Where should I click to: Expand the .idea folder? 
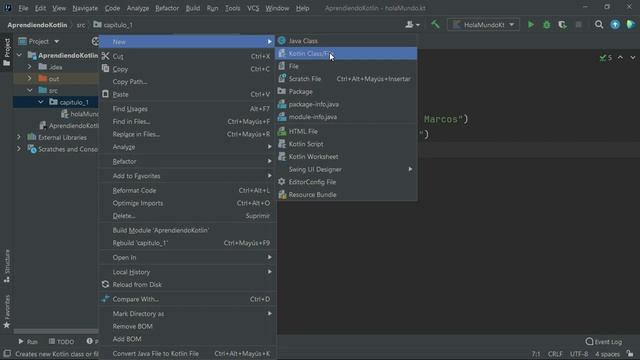(29, 67)
